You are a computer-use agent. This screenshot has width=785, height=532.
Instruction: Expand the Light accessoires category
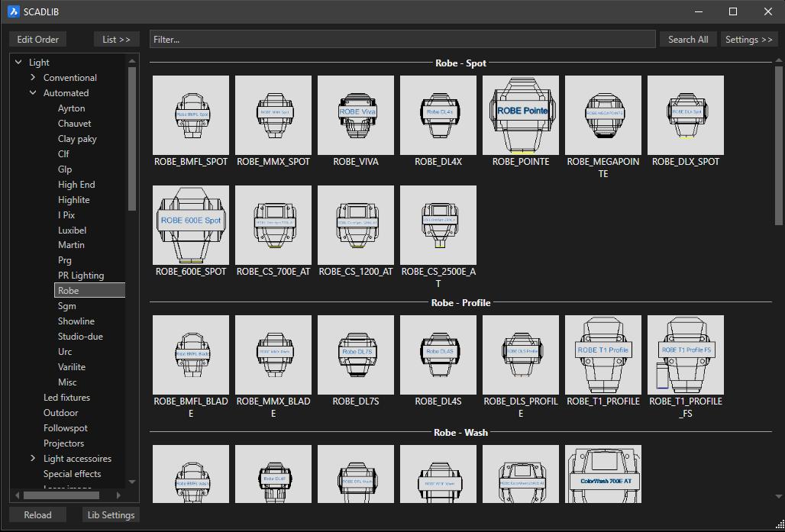pos(33,459)
